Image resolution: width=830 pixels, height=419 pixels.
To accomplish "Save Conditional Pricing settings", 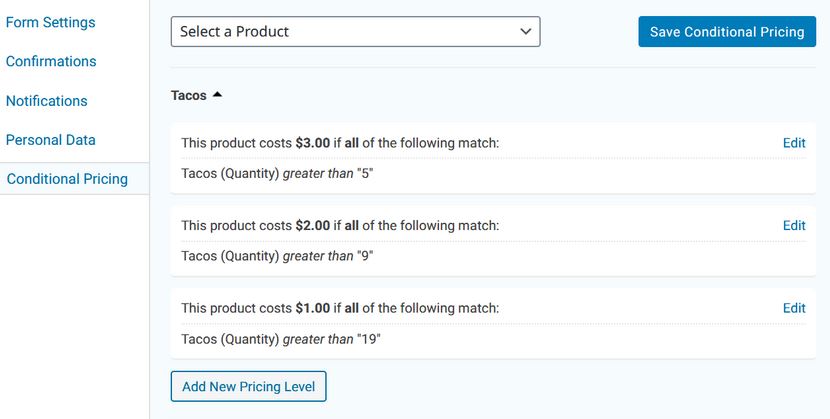I will [727, 32].
